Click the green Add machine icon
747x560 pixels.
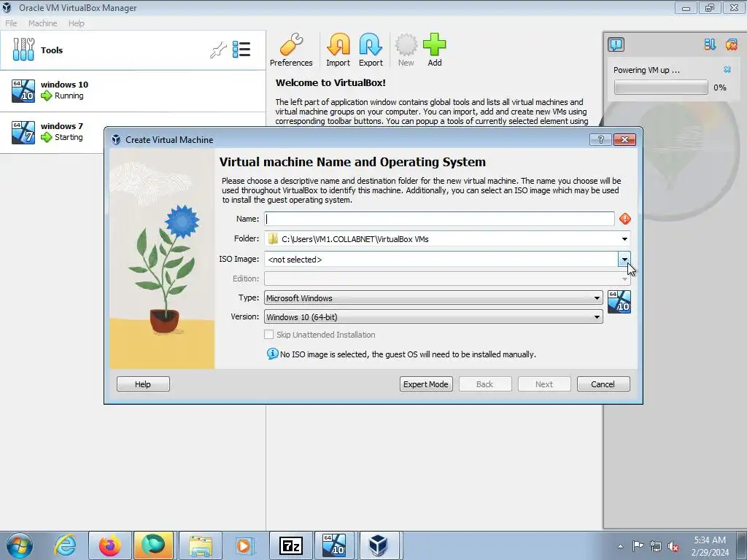435,50
